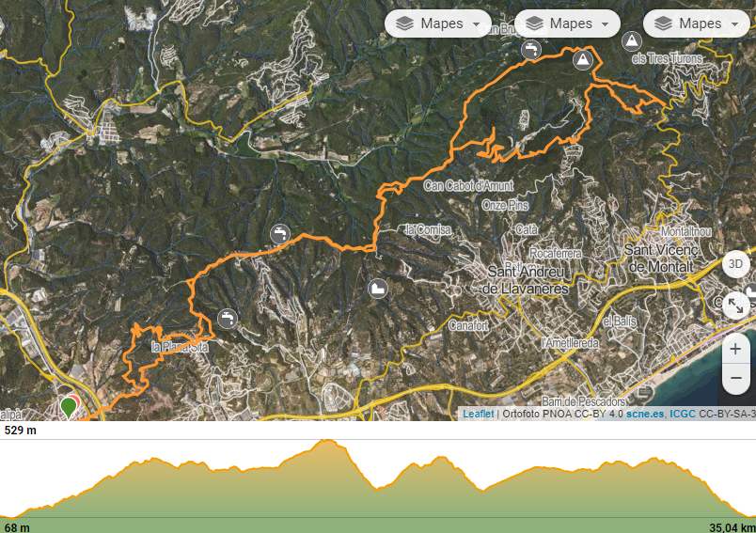Open the leftmost Mapes layer dropdown
The height and width of the screenshot is (533, 756).
[x=438, y=24]
